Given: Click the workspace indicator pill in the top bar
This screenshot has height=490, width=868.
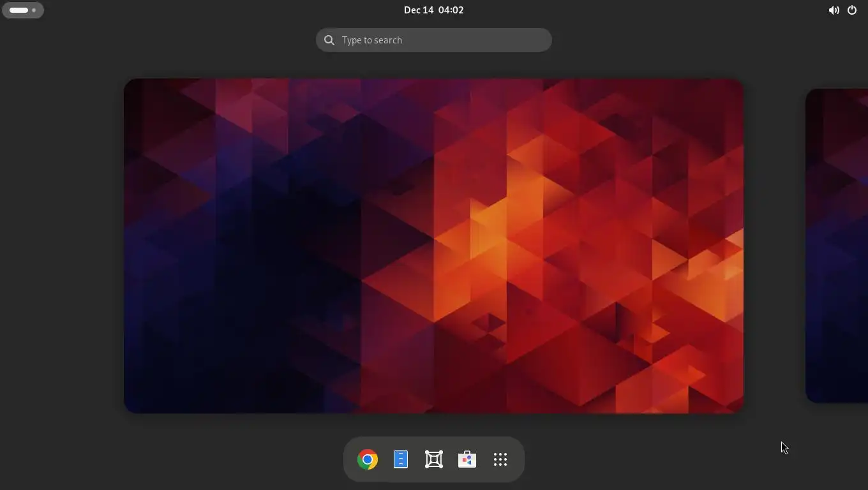Looking at the screenshot, I should coord(23,10).
